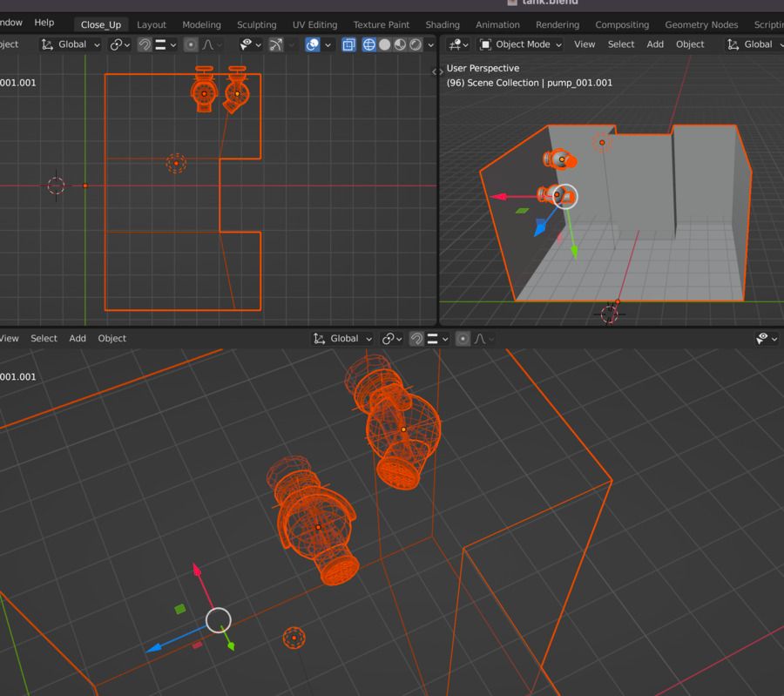784x696 pixels.
Task: Open the Help menu
Action: [x=44, y=23]
